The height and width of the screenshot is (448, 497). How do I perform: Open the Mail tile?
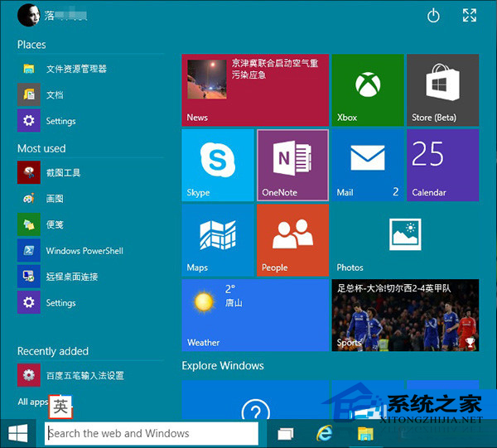pyautogui.click(x=368, y=165)
